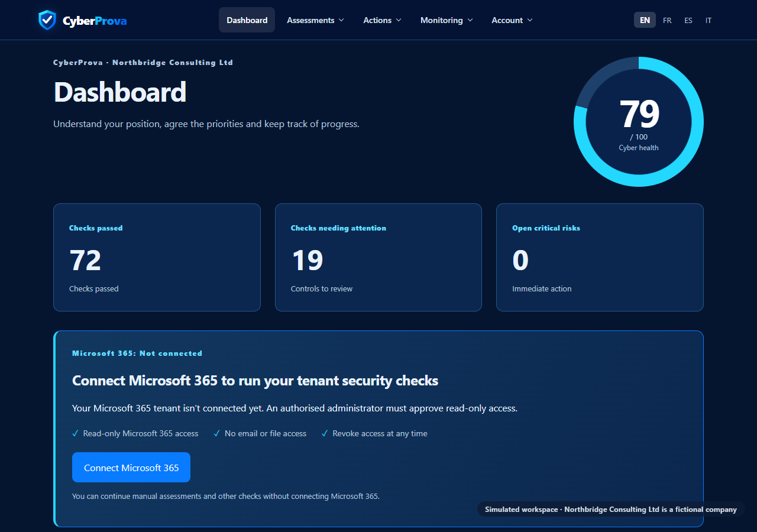Open the Checks passed card showing 72
Screen dimensions: 757x532
[x=157, y=257]
